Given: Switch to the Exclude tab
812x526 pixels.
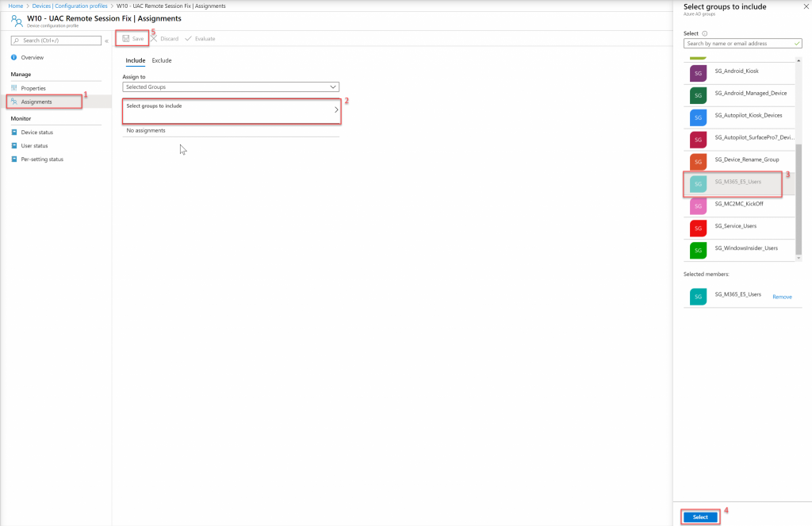Looking at the screenshot, I should 162,60.
